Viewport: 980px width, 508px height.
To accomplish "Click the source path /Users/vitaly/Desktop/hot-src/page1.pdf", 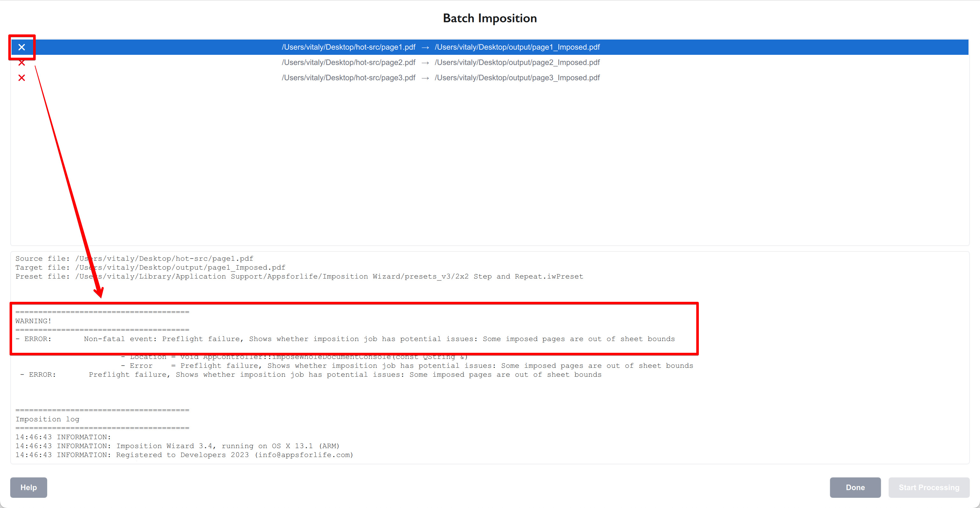I will [348, 47].
